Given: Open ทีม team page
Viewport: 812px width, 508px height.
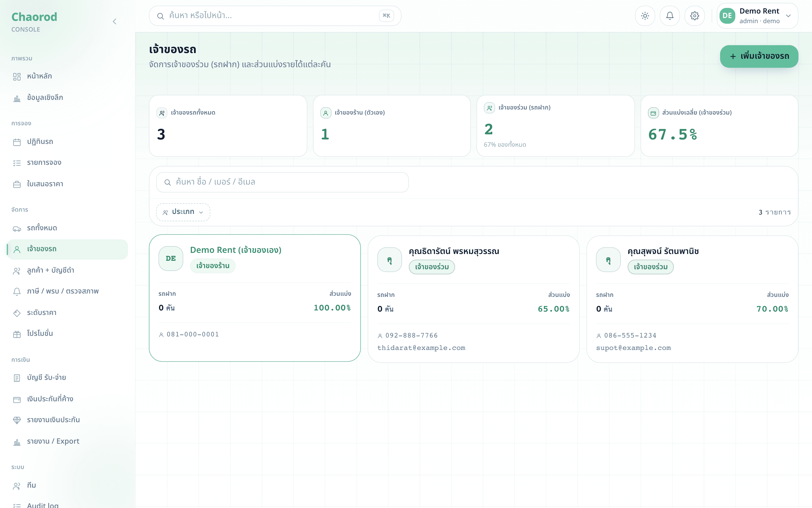Looking at the screenshot, I should tap(67, 485).
